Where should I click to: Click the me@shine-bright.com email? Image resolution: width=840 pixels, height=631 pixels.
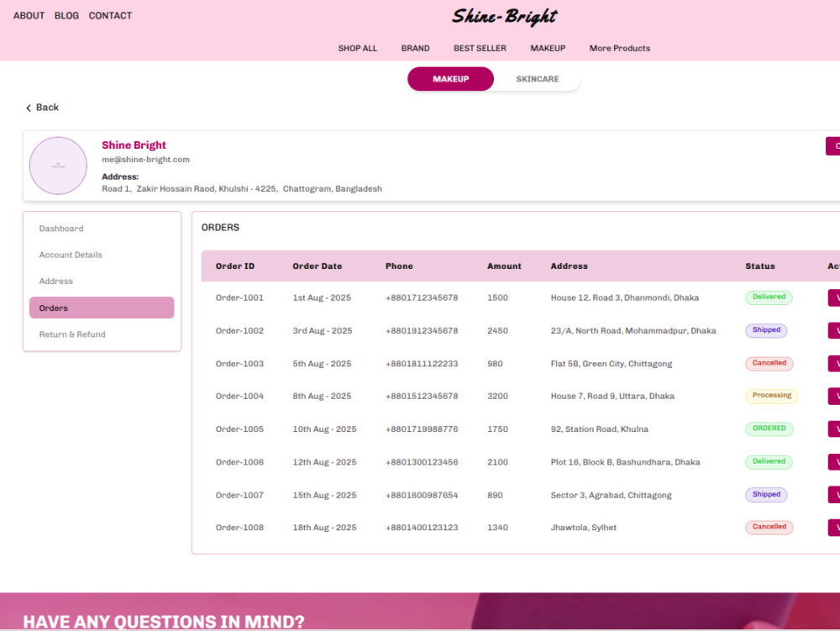tap(145, 160)
